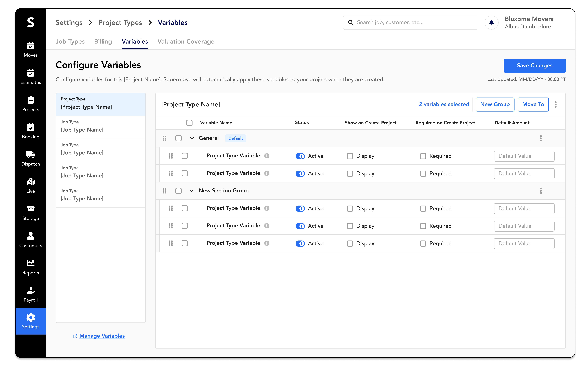Click the Save Changes button
Viewport: 588px width, 366px height.
tap(534, 66)
